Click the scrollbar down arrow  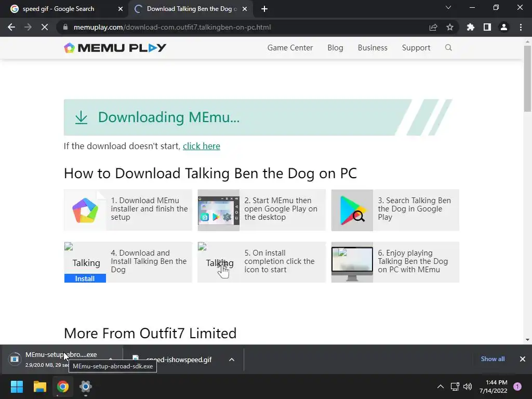click(527, 340)
